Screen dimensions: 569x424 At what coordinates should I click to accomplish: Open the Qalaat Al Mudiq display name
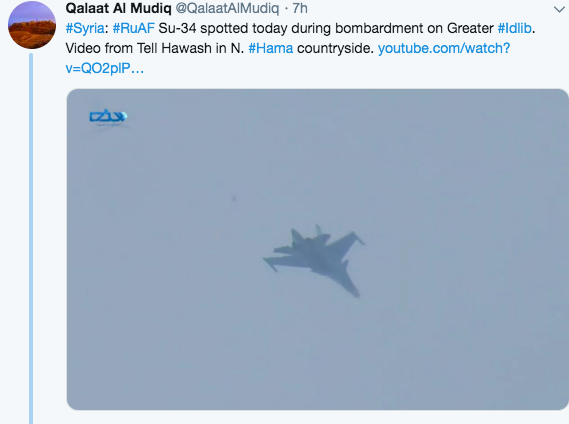(118, 8)
